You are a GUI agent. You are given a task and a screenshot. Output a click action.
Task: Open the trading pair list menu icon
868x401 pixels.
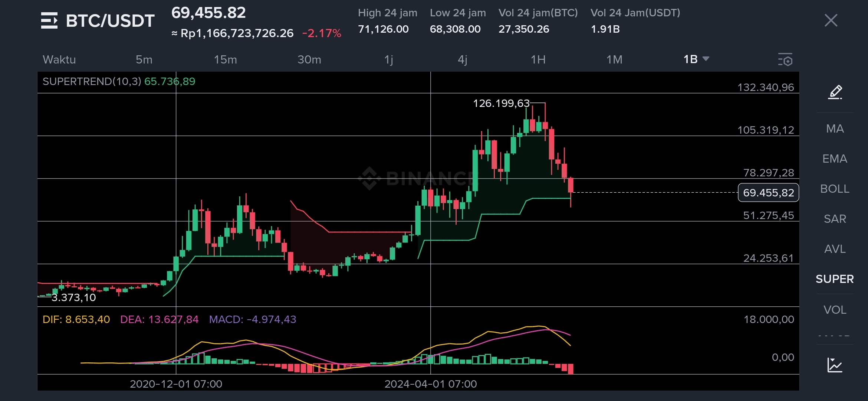[49, 20]
